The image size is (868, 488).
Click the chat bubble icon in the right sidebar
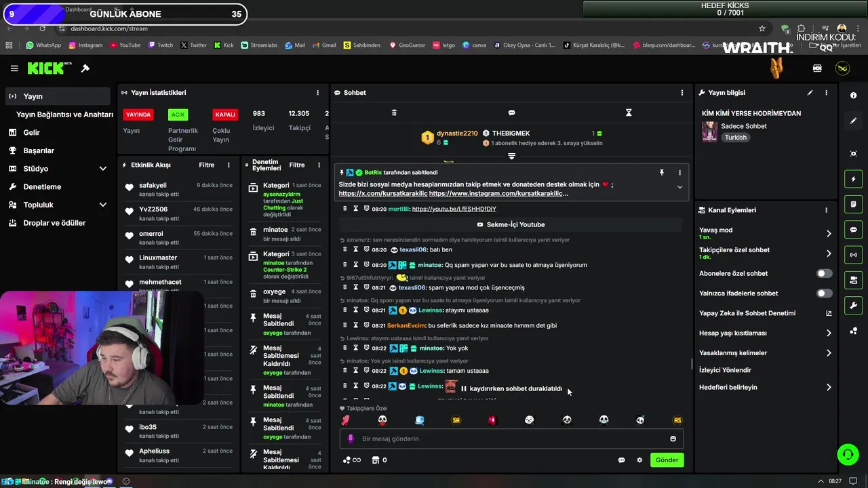click(853, 230)
